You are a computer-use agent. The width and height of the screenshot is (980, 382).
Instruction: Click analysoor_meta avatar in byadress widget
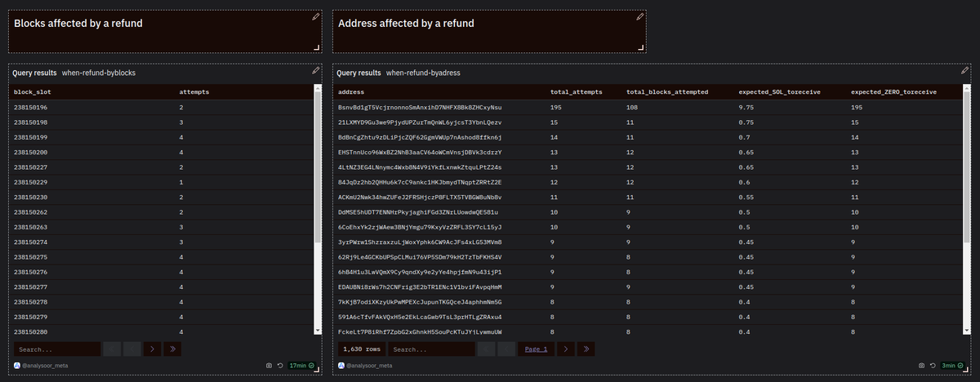tap(342, 366)
